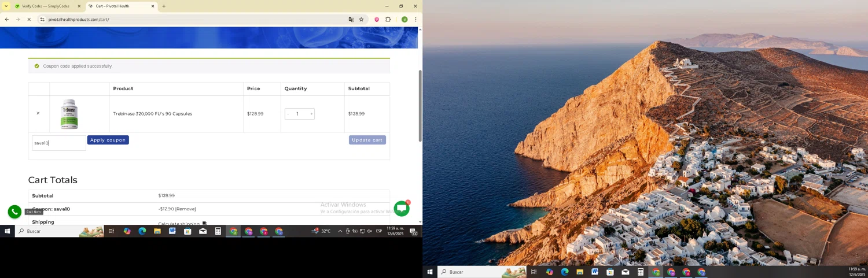Open Microsoft Store in taskbar below browser
This screenshot has height=278, width=868.
pos(187,231)
